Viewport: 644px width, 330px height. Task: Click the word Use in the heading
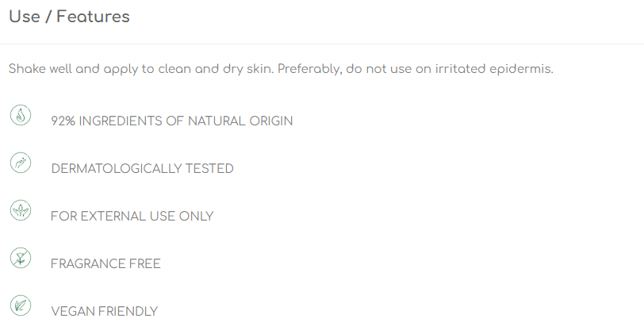(25, 17)
